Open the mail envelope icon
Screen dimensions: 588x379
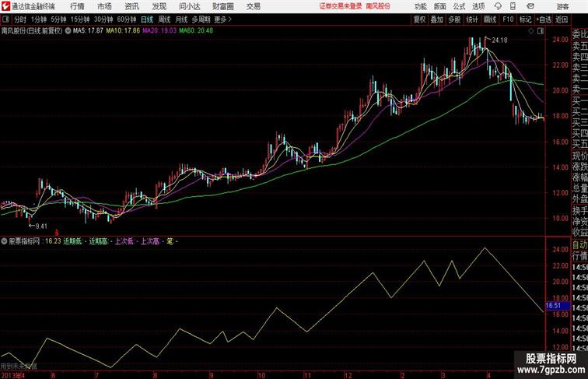click(x=530, y=6)
